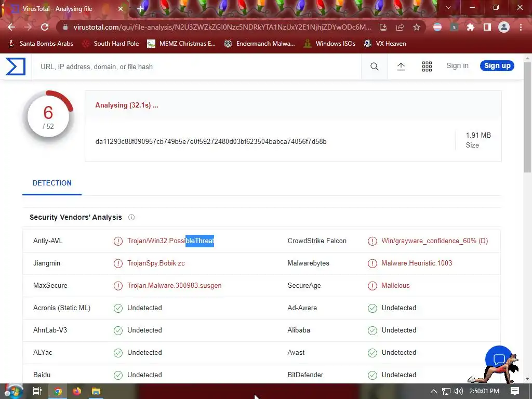This screenshot has width=532, height=399.
Task: Click the Sign up button
Action: point(497,66)
